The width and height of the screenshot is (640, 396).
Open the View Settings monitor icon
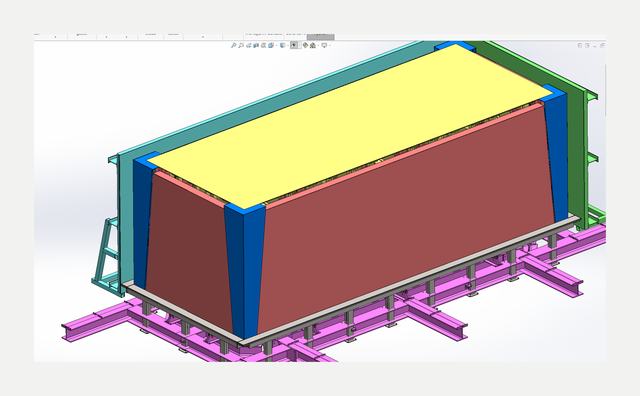pyautogui.click(x=324, y=45)
